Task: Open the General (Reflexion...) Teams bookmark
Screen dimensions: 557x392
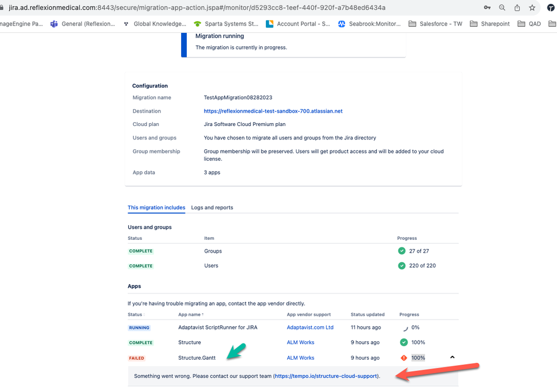Action: click(83, 24)
